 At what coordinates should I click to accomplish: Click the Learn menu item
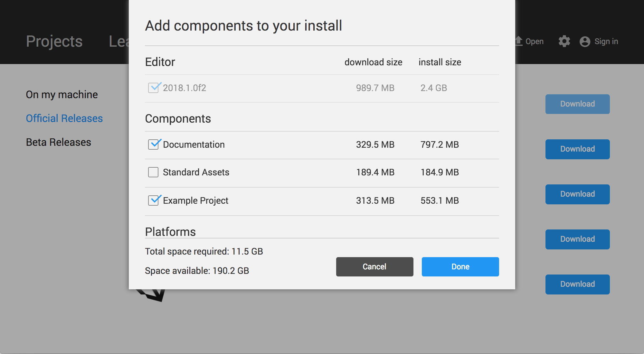(117, 41)
